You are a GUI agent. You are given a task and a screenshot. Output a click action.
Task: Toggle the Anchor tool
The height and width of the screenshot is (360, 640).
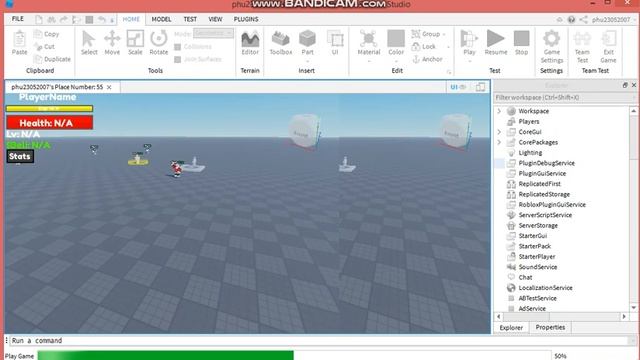[x=427, y=59]
